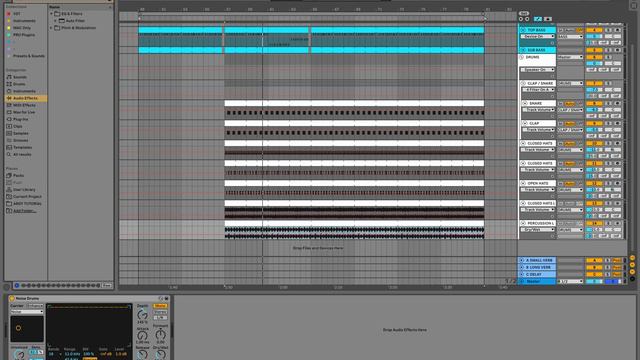
Task: Toggle Mixer section show button at right edge
Action: click(x=632, y=272)
